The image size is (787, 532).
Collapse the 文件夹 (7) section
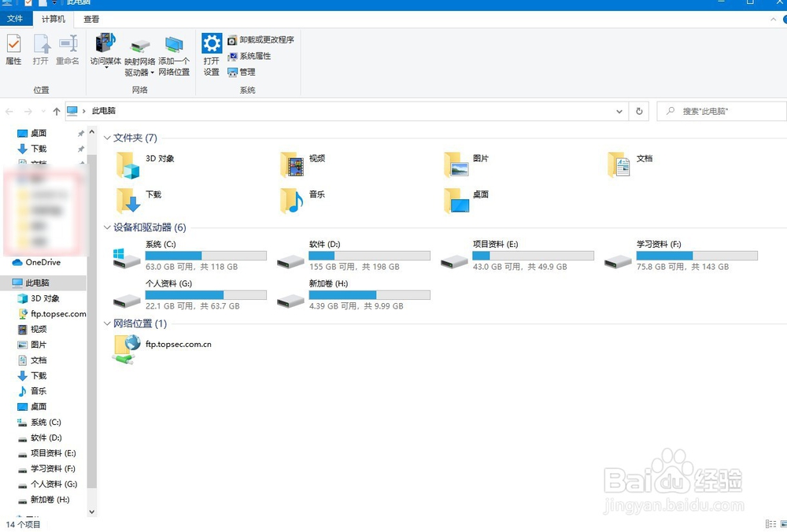point(107,138)
